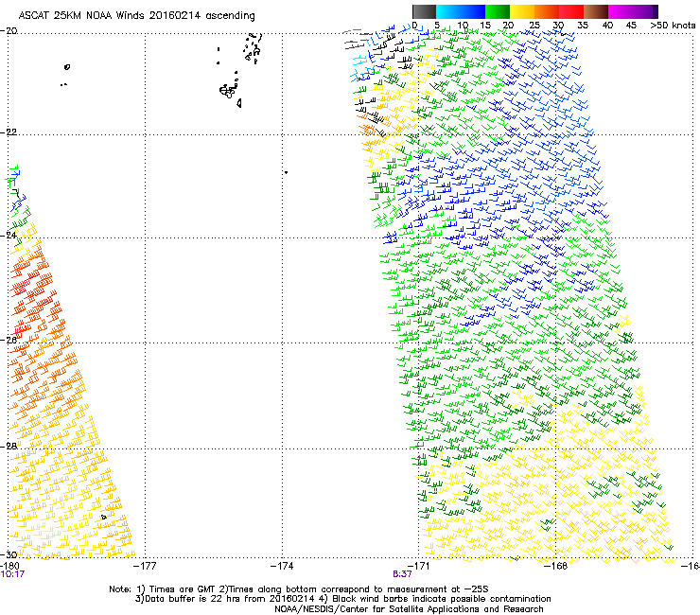Click the magenta-purple 40-50 knots color bar segment
700x615 pixels.
633,11
